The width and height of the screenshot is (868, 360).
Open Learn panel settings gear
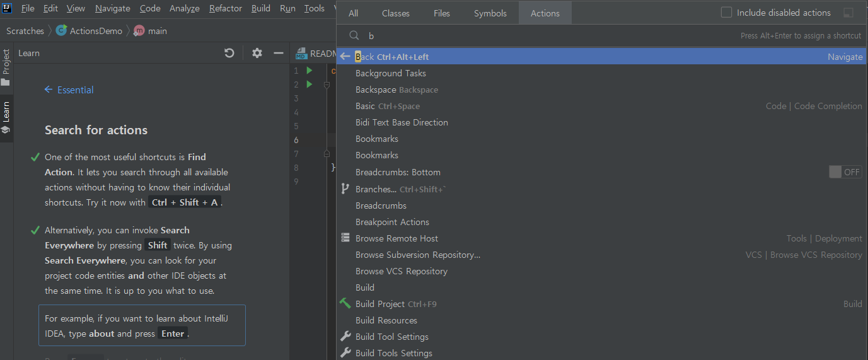(257, 53)
